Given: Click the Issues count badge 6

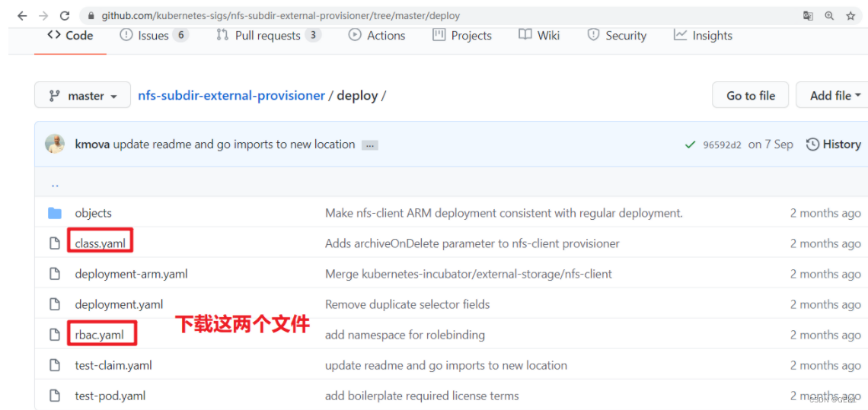Looking at the screenshot, I should pos(180,36).
